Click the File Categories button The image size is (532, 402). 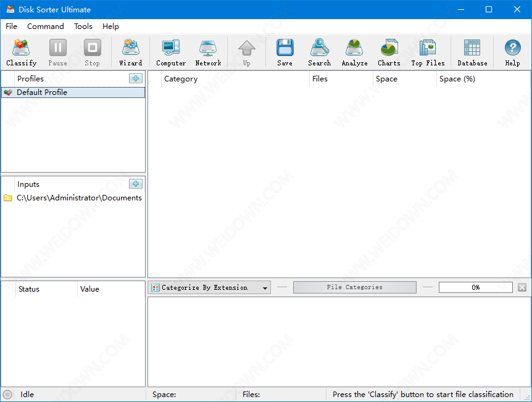[x=354, y=287]
